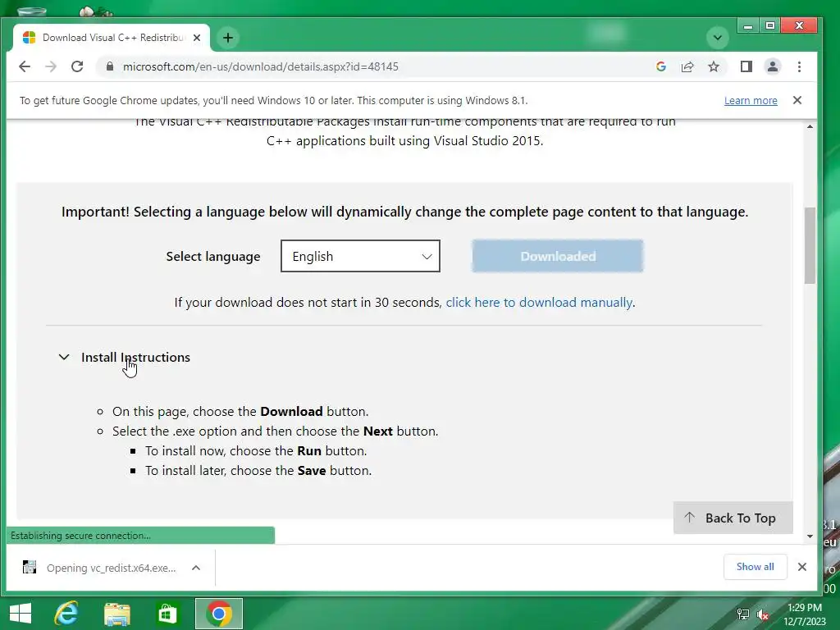This screenshot has height=630, width=840.
Task: Bookmark this page with the star
Action: [x=714, y=66]
